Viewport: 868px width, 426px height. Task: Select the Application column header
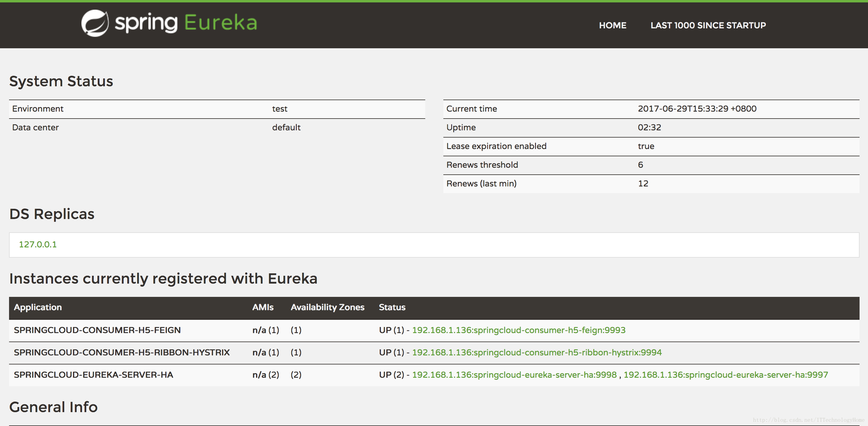[x=38, y=307]
